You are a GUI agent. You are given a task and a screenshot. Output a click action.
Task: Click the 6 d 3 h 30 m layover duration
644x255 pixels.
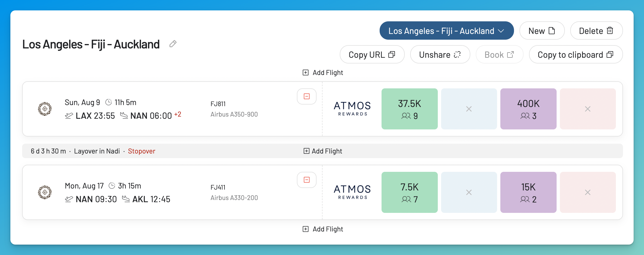pyautogui.click(x=48, y=151)
